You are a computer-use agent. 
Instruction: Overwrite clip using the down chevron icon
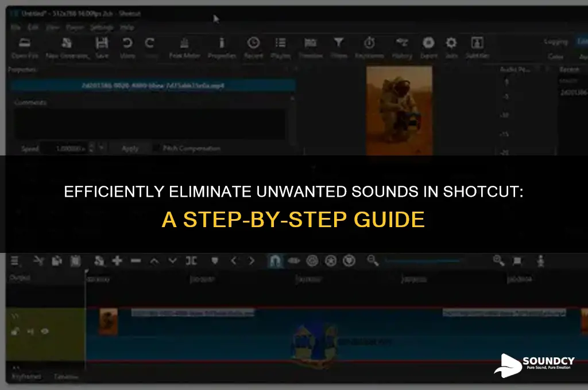tap(172, 260)
